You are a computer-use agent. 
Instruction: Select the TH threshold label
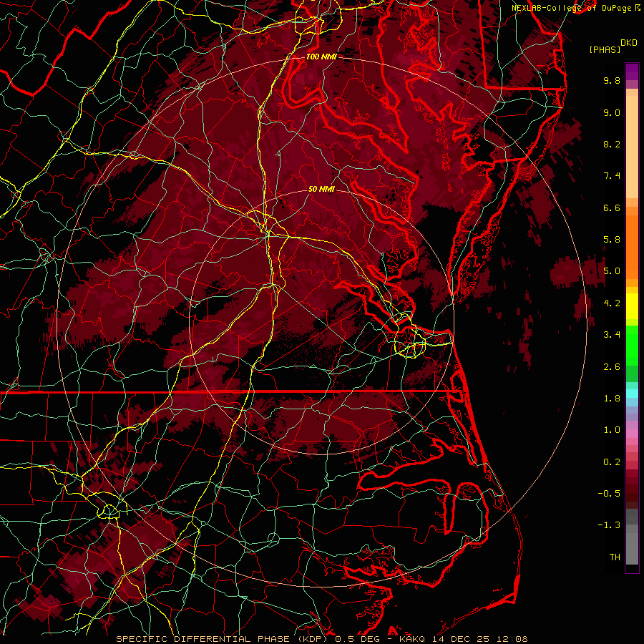(x=615, y=557)
